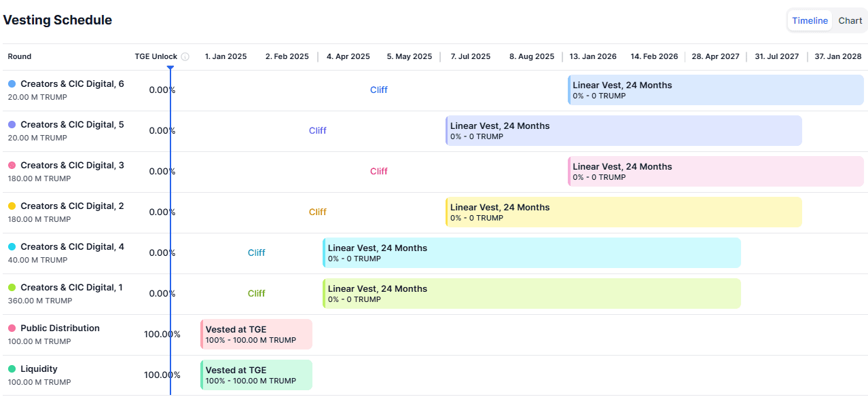Switch to the Timeline tab
This screenshot has height=397, width=868.
(810, 20)
